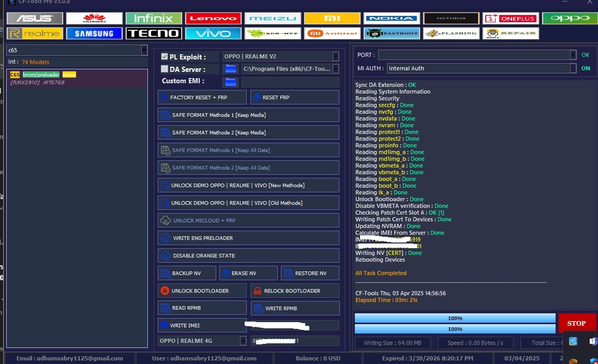The image size is (598, 364).
Task: Expand the OPPO | REALME 4G dropdown
Action: (243, 341)
